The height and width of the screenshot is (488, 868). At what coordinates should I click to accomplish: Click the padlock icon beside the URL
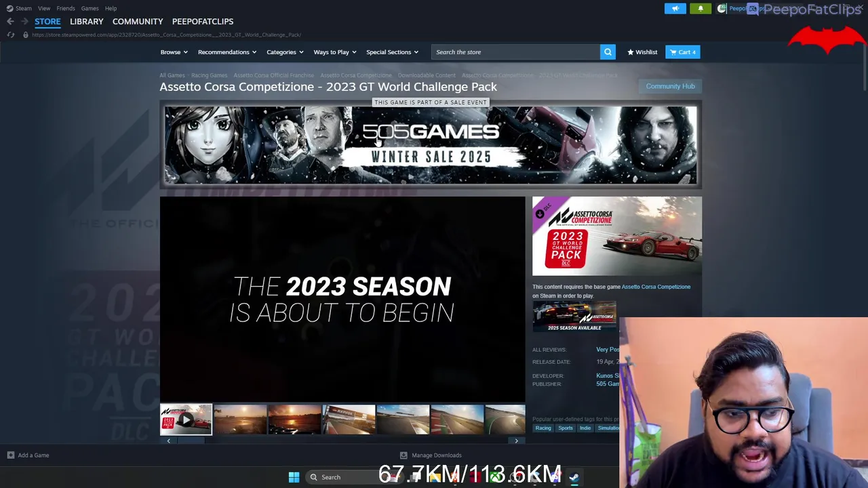pyautogui.click(x=26, y=35)
